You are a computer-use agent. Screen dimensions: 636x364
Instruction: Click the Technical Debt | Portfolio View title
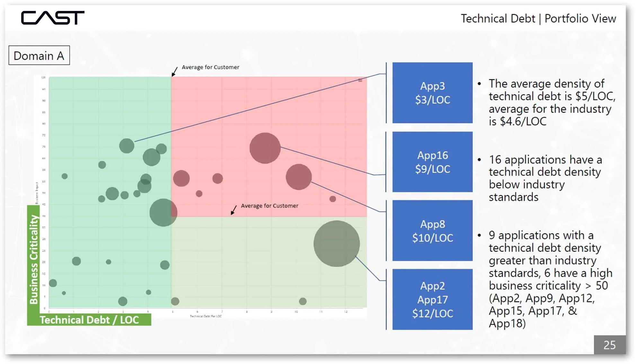pos(538,19)
